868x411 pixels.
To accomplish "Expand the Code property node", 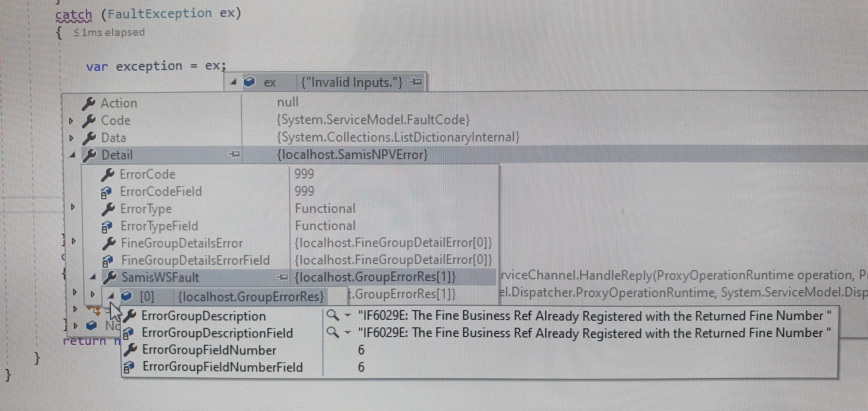I will [71, 121].
